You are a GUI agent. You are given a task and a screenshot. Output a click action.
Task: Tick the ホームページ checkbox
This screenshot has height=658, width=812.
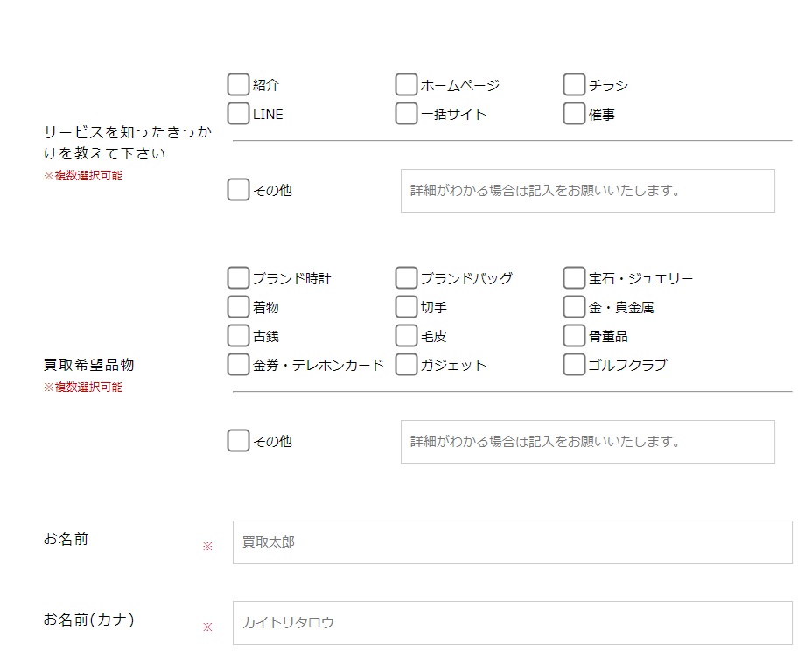[406, 84]
